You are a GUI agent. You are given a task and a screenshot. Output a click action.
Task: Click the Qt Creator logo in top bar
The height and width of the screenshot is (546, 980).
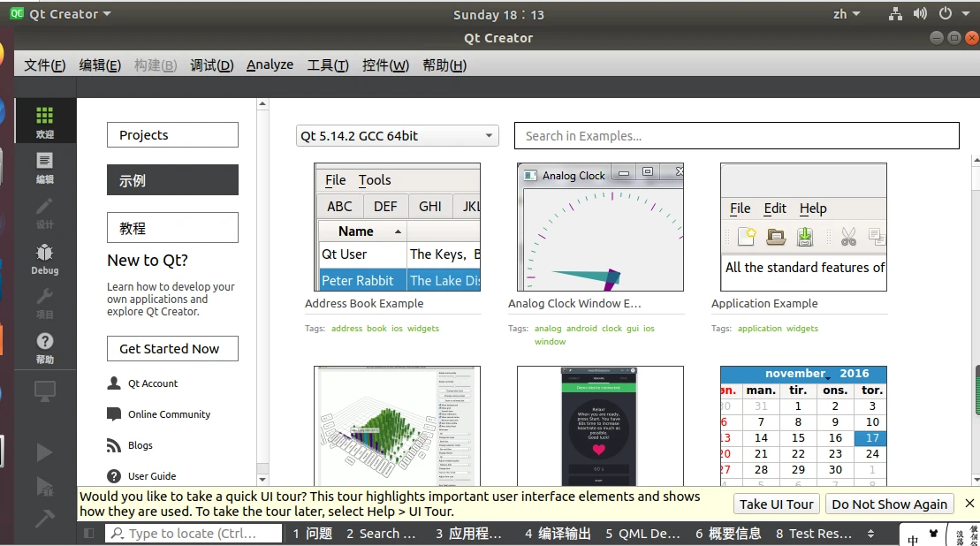(17, 13)
